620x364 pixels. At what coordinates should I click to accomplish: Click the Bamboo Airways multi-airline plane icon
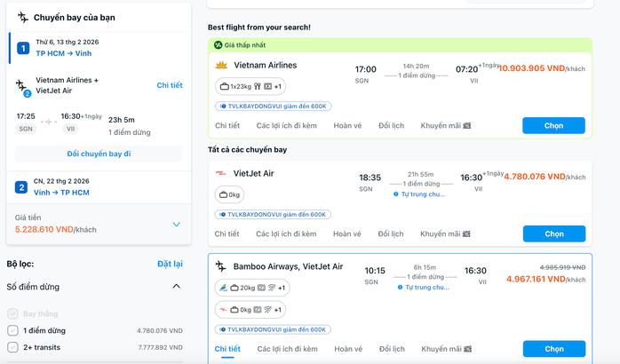click(x=221, y=266)
